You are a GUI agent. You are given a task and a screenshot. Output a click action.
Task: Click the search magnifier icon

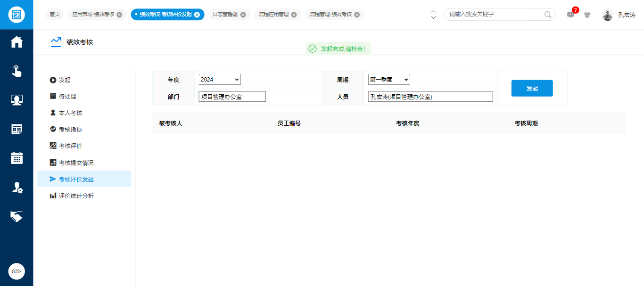tap(548, 15)
